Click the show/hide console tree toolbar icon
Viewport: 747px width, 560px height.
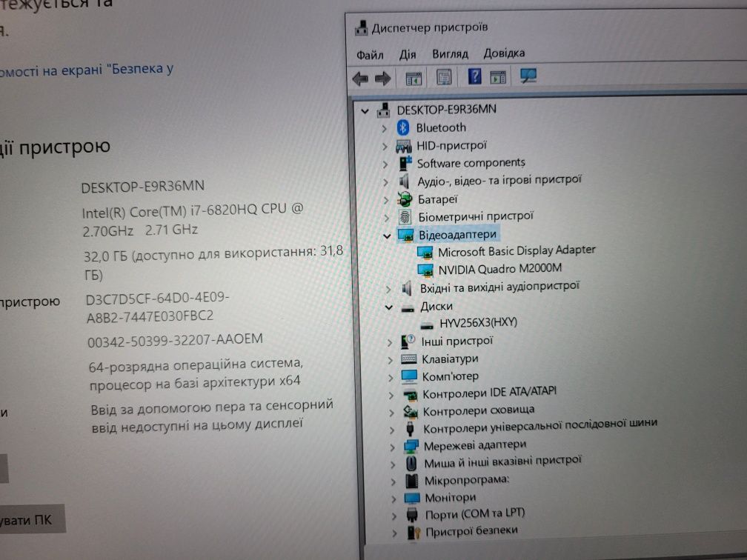(414, 78)
